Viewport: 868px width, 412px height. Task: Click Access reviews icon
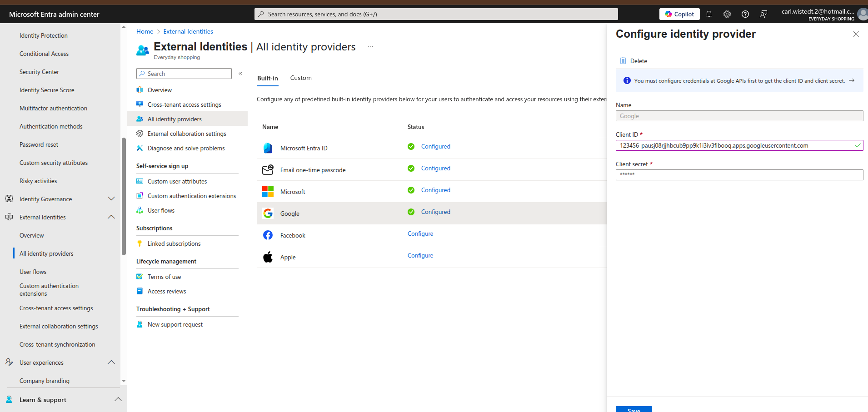coord(140,291)
